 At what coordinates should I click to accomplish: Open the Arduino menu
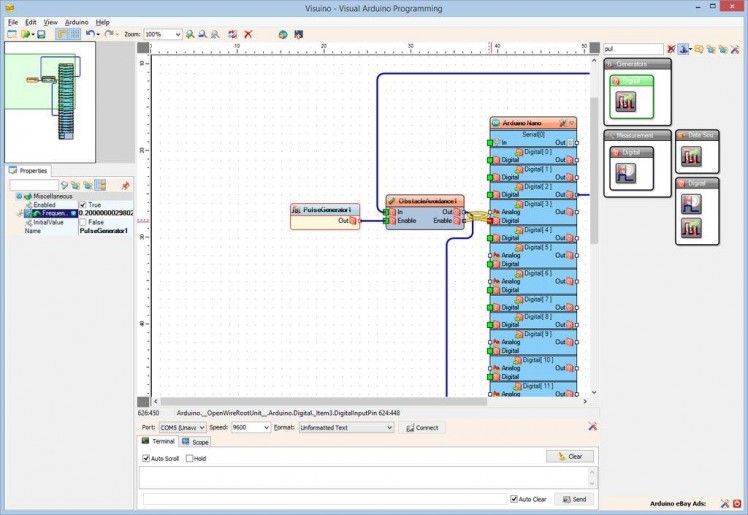(76, 21)
